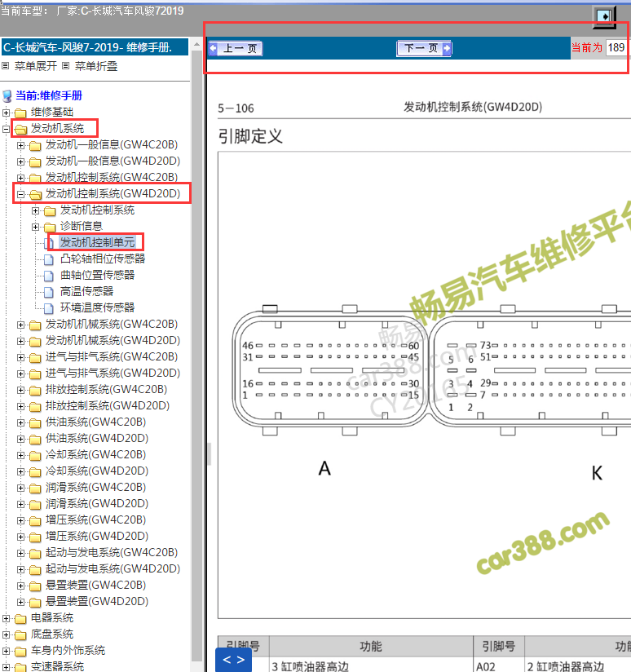Expand 发动机一般信息(GW4C20B) node
The width and height of the screenshot is (631, 672).
pyautogui.click(x=20, y=145)
